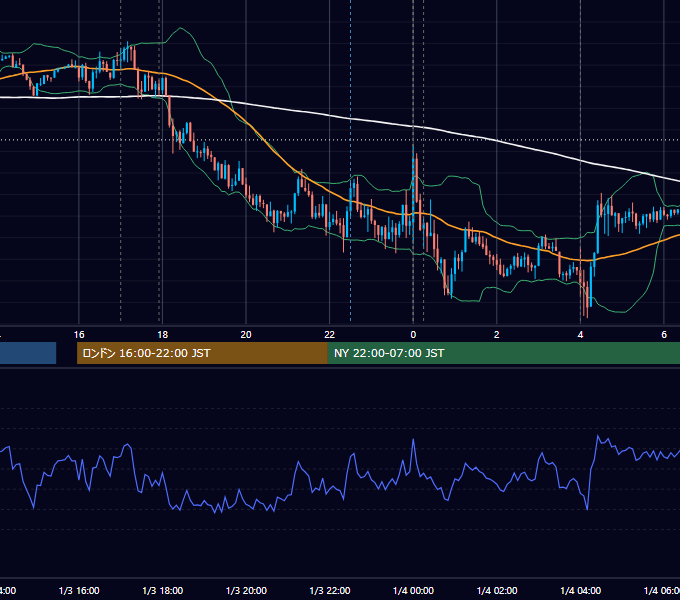
Task: Click the 1/3 18:00 indicator axis label
Action: click(x=163, y=590)
